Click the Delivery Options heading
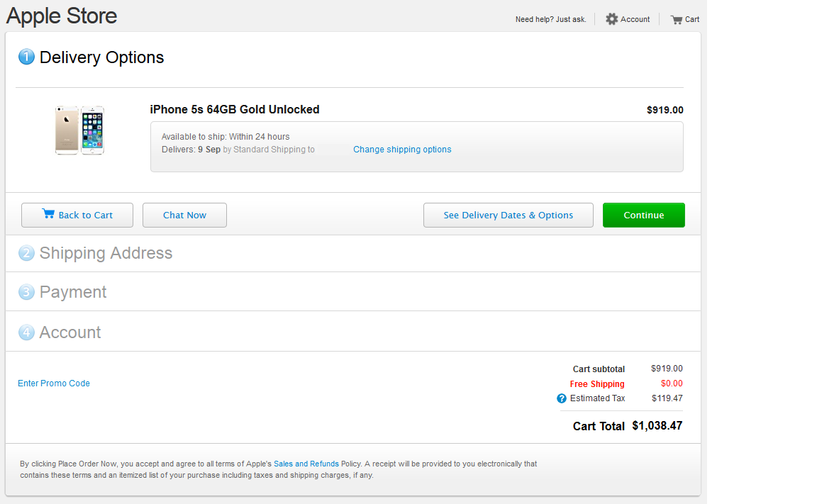Viewport: 817px width, 504px height. point(101,57)
